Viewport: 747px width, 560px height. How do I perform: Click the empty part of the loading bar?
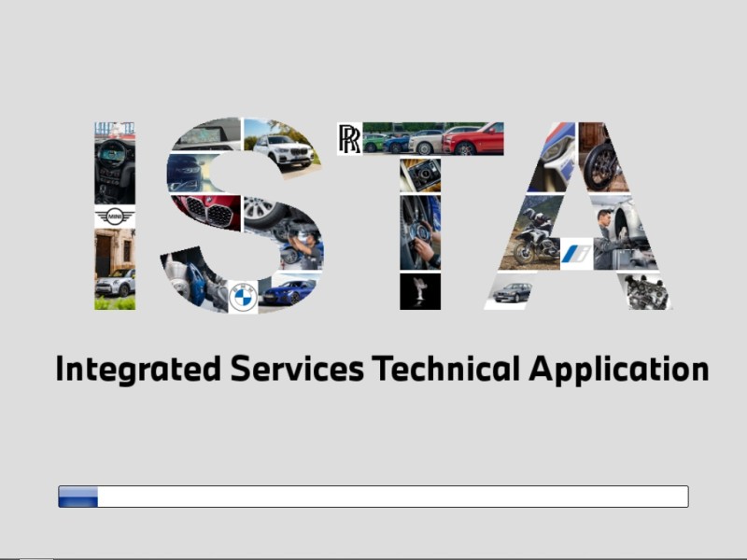pos(392,497)
